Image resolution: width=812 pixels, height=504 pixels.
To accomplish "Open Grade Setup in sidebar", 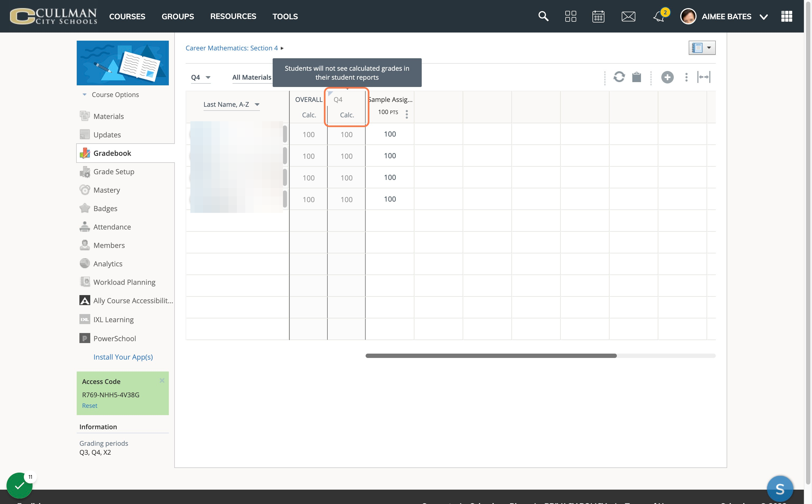I will click(x=114, y=171).
